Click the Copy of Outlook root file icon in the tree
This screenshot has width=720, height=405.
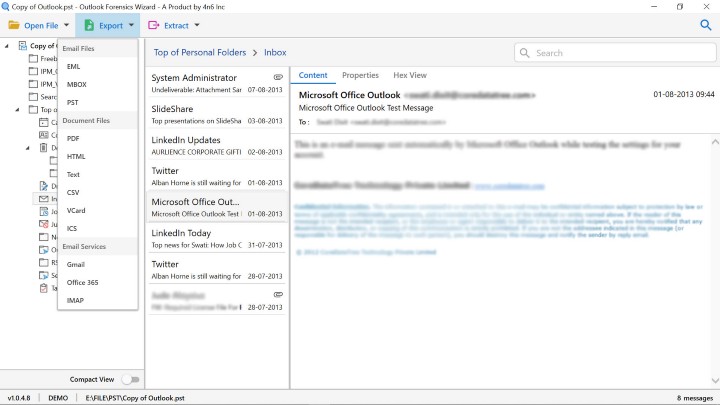click(x=22, y=45)
